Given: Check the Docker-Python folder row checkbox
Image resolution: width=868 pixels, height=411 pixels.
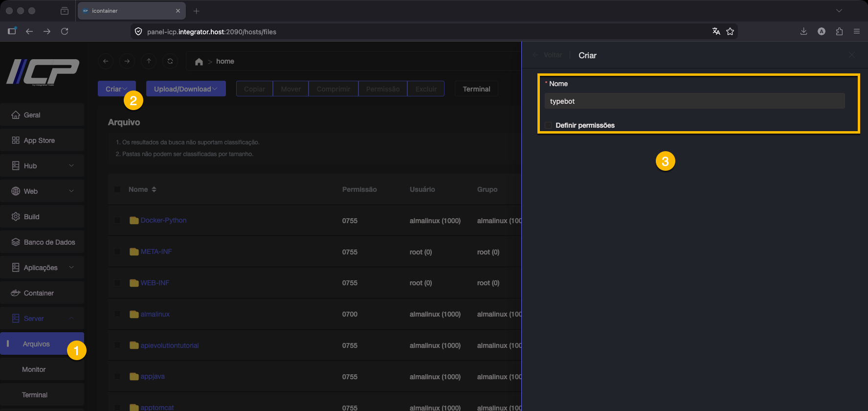Looking at the screenshot, I should (x=117, y=221).
